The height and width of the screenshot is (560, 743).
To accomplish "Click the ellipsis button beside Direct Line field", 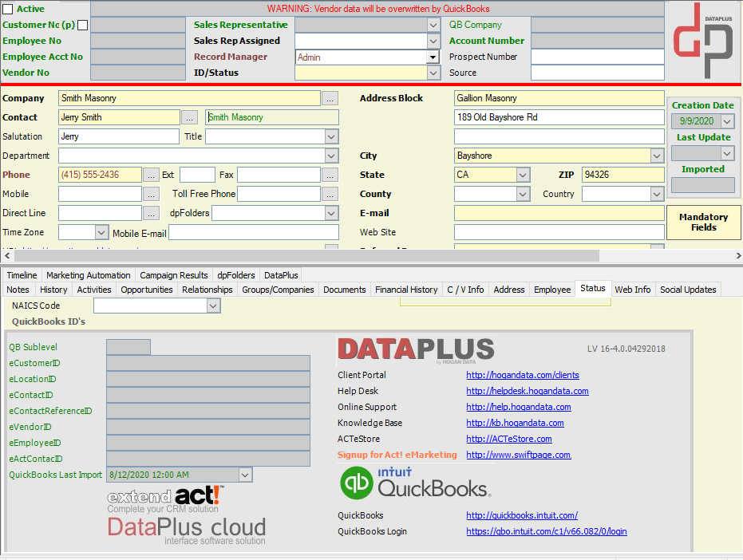I will pyautogui.click(x=151, y=213).
